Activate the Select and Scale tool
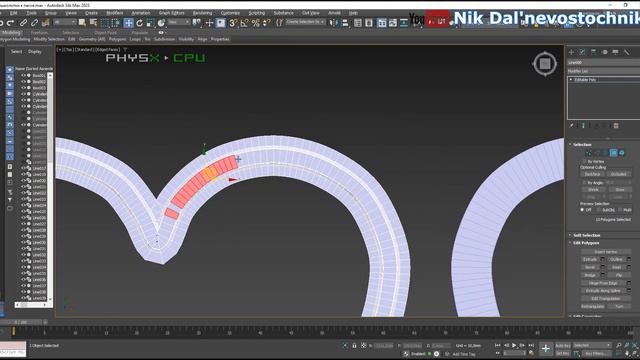The image size is (640, 360). pyautogui.click(x=150, y=23)
